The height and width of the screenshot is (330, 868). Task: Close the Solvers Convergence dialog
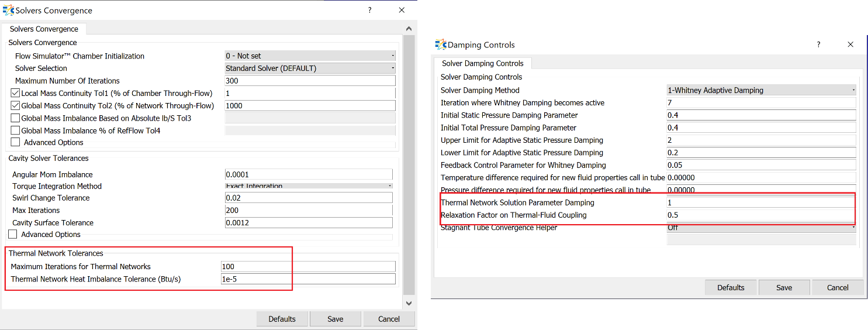(402, 10)
